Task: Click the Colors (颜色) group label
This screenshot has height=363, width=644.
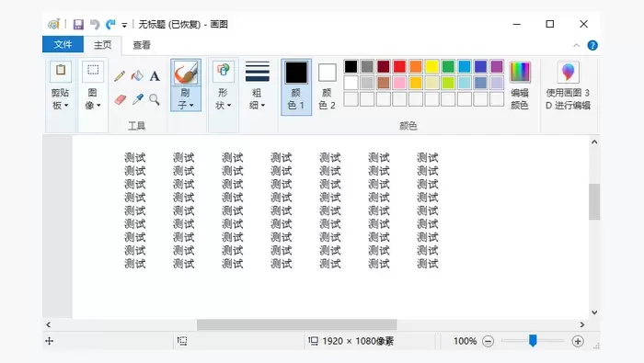Action: [x=408, y=126]
